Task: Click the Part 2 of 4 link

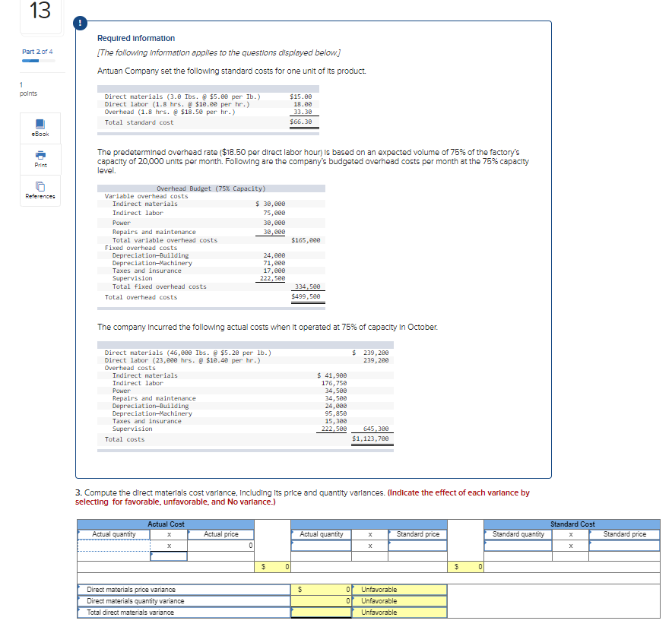Action: (x=37, y=52)
